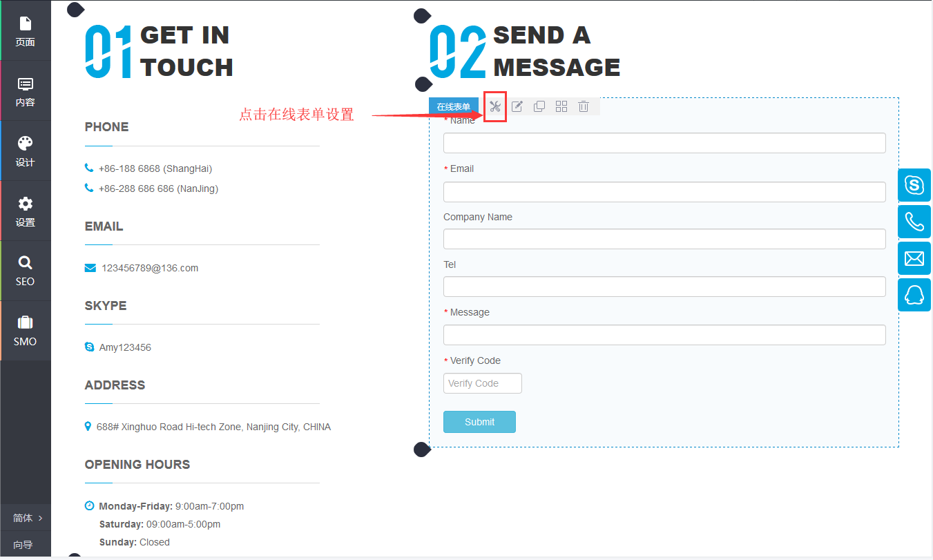Click the duplicate form icon

tap(539, 106)
